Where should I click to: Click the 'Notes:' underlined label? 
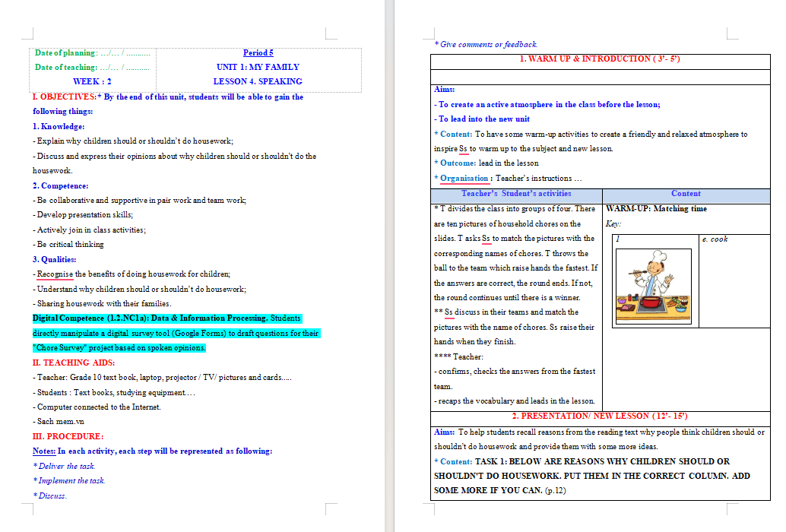click(x=44, y=451)
